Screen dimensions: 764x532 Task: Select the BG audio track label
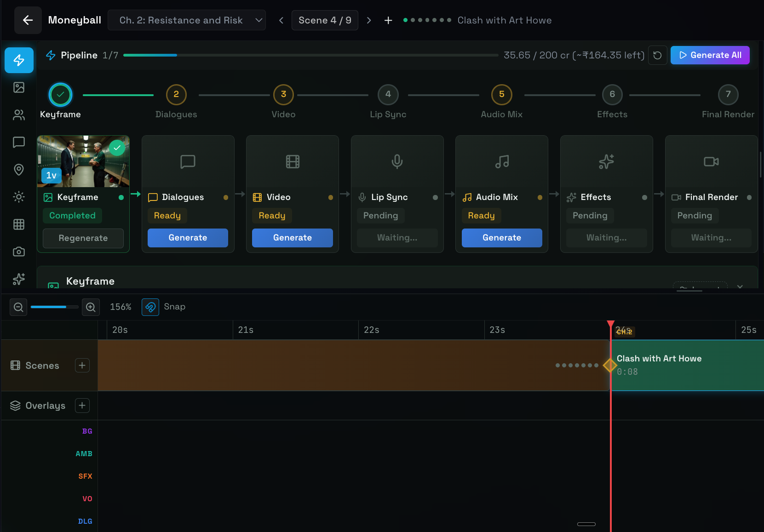coord(87,431)
